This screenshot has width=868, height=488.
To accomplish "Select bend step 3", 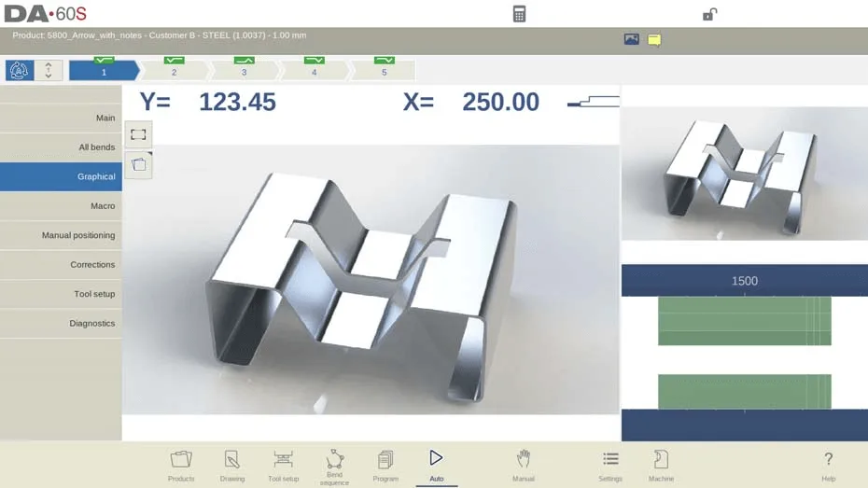I will point(245,70).
